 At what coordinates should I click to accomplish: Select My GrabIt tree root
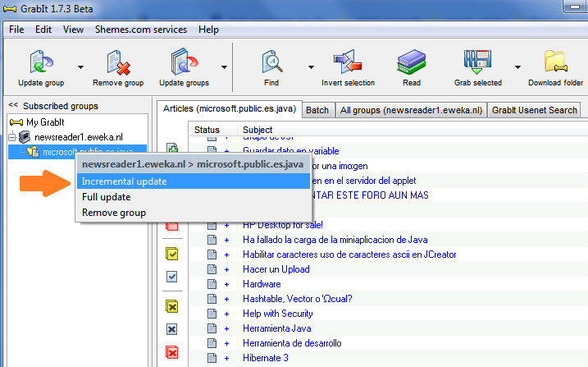(x=45, y=122)
